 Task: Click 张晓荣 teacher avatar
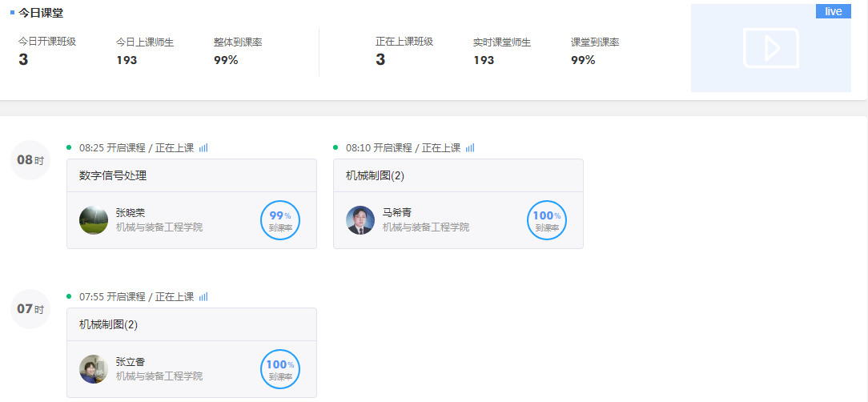point(94,220)
